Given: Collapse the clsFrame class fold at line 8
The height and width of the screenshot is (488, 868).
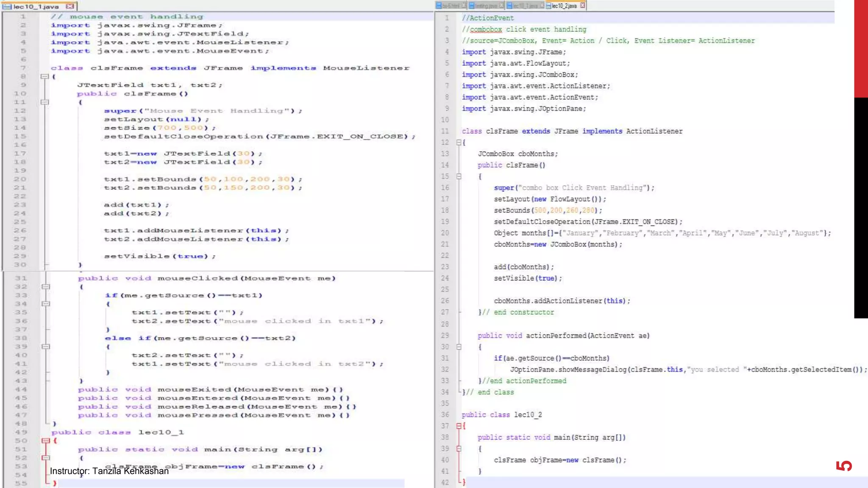Looking at the screenshot, I should [44, 77].
